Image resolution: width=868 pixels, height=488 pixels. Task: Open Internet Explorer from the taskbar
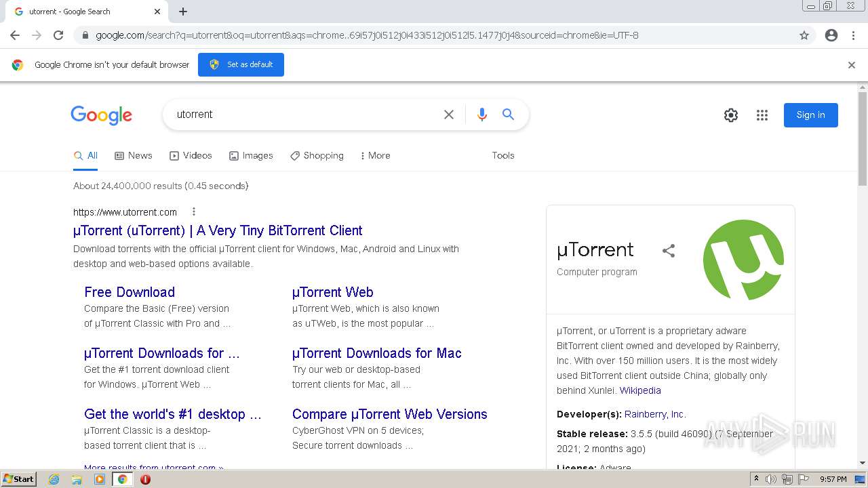pos(54,479)
